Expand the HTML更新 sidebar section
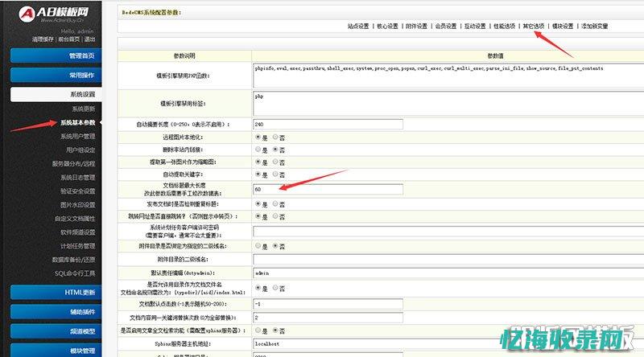Viewport: 644px width, 357px height. click(x=55, y=292)
